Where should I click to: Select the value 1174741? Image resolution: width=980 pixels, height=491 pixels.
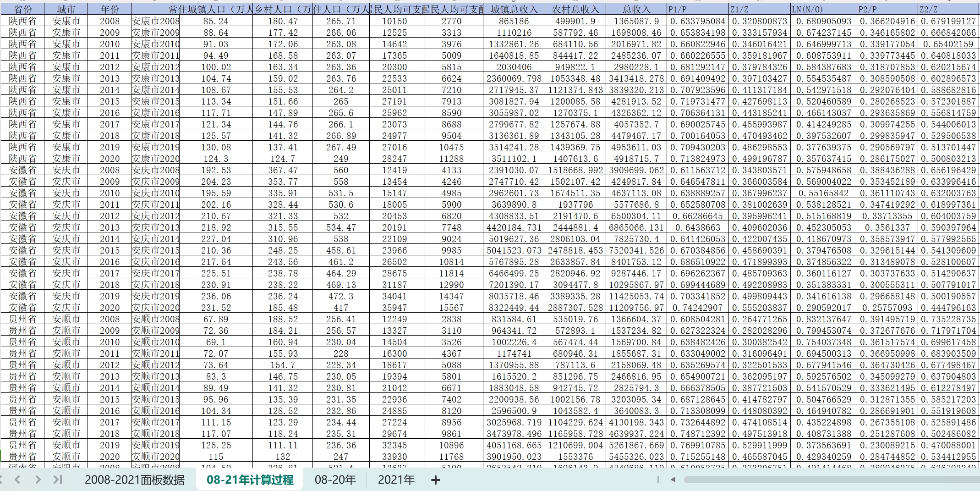pos(514,353)
